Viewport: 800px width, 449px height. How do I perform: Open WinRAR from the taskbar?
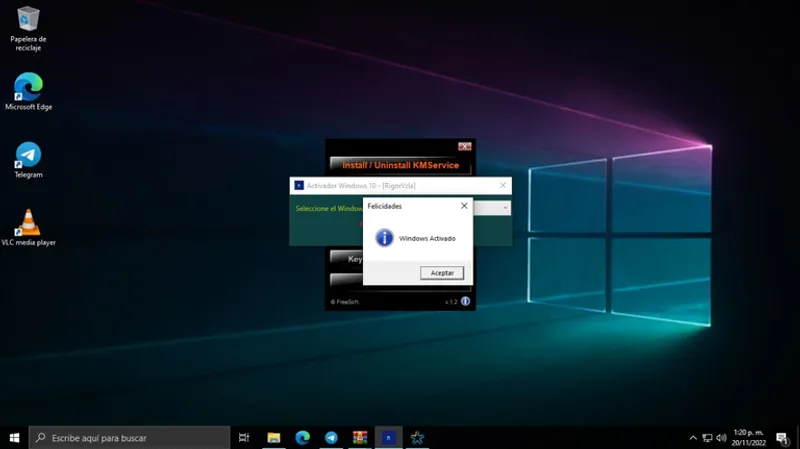(360, 438)
